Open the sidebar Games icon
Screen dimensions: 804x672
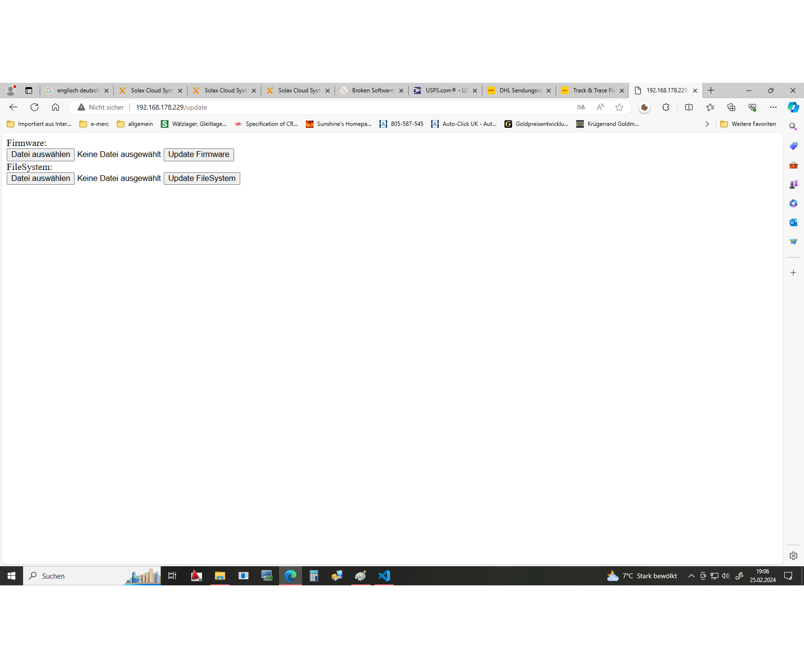pos(793,184)
